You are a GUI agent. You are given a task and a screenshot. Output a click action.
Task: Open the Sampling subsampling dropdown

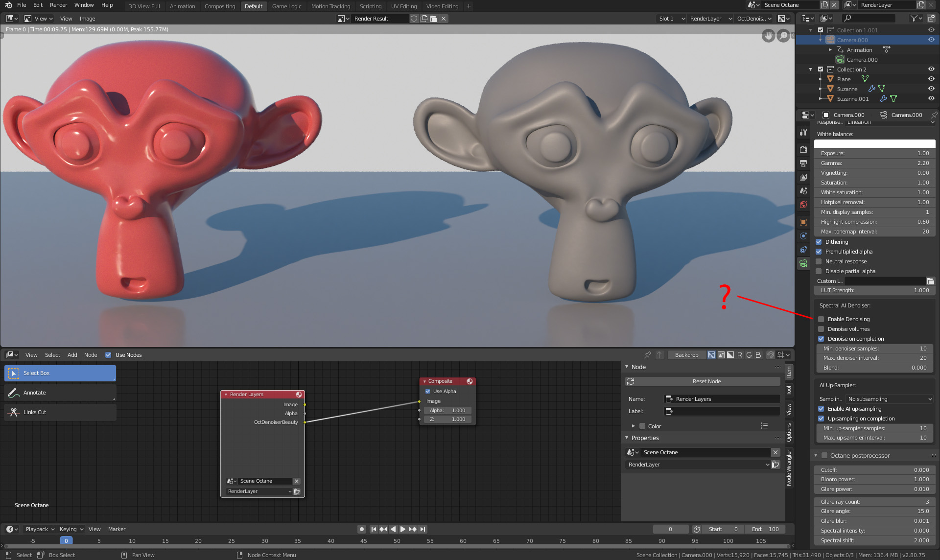pos(890,399)
